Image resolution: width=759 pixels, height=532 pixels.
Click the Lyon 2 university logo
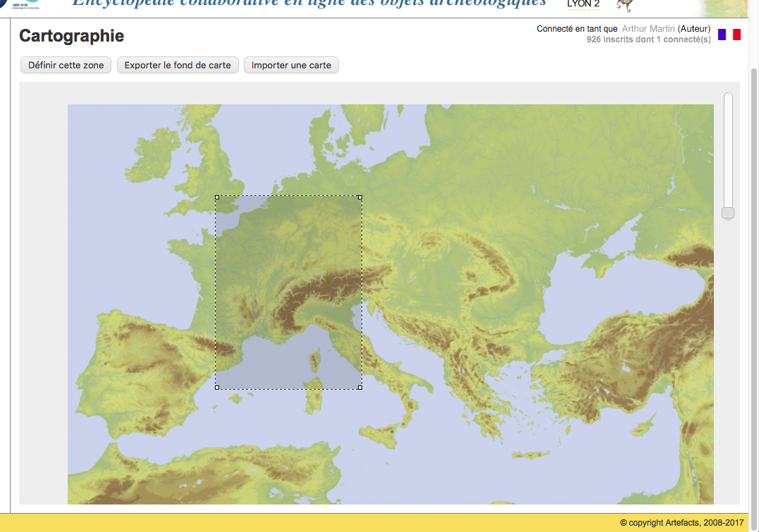click(x=583, y=4)
